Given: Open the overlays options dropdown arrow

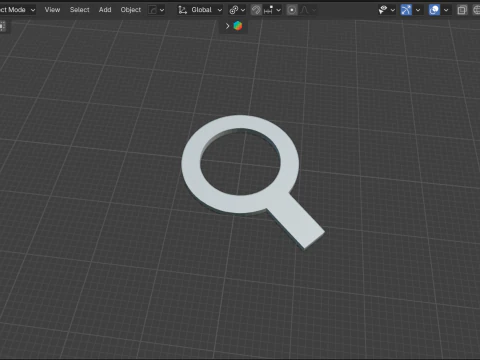Looking at the screenshot, I should (446, 10).
